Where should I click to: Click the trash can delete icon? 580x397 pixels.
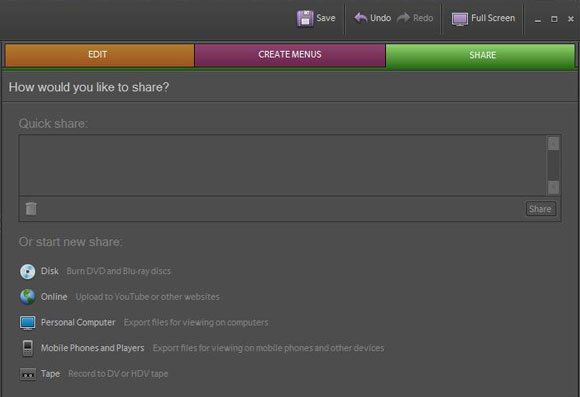click(31, 208)
